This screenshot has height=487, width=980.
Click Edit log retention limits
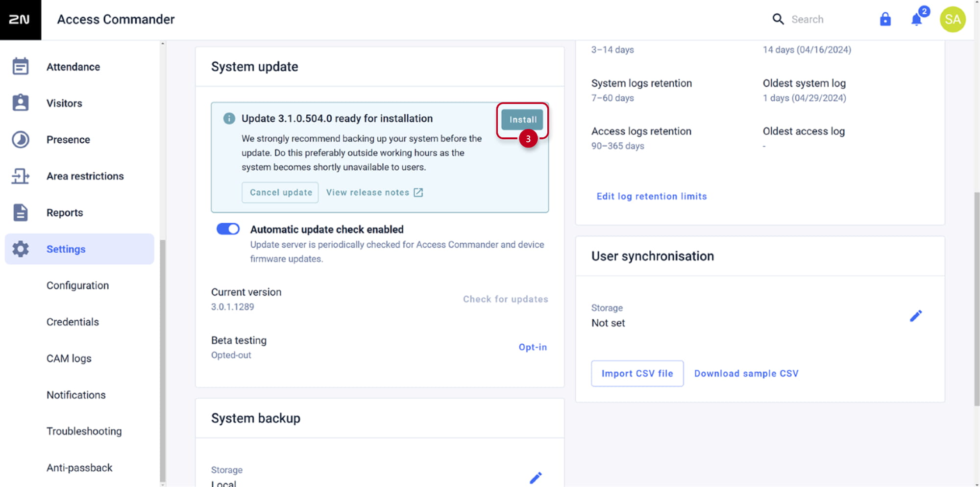point(652,196)
